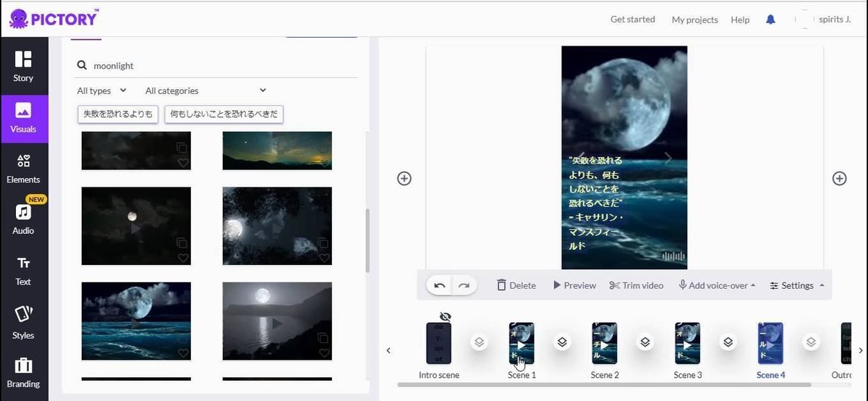Image resolution: width=868 pixels, height=401 pixels.
Task: Favorite the small moon in clouds video
Action: click(183, 258)
